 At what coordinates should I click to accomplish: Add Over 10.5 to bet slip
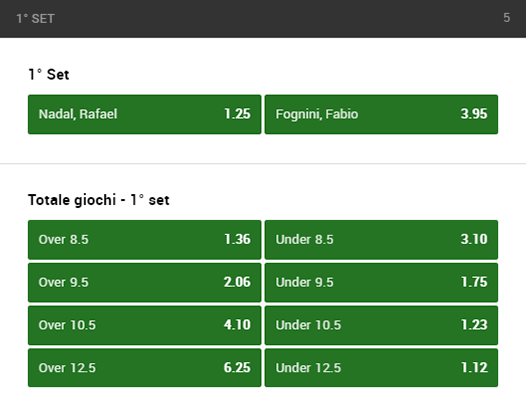(x=145, y=325)
